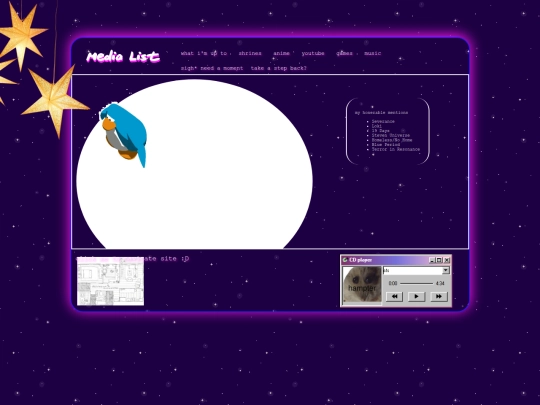
Task: Click 'Steven Universe' list entry
Action: pos(391,135)
